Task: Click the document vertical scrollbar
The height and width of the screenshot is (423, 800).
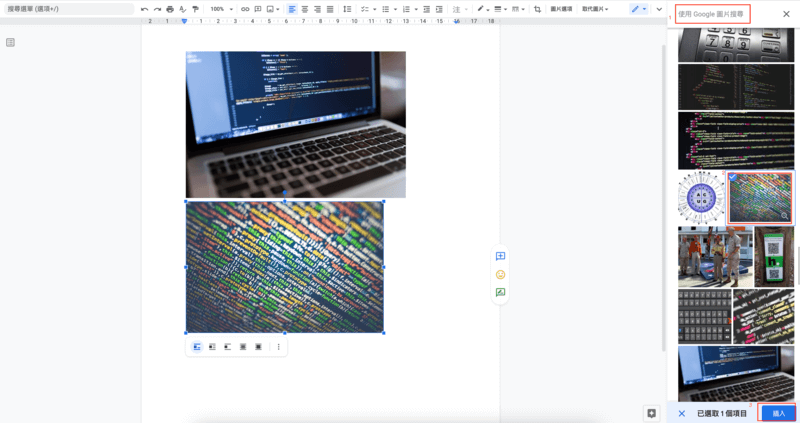Action: 663,198
